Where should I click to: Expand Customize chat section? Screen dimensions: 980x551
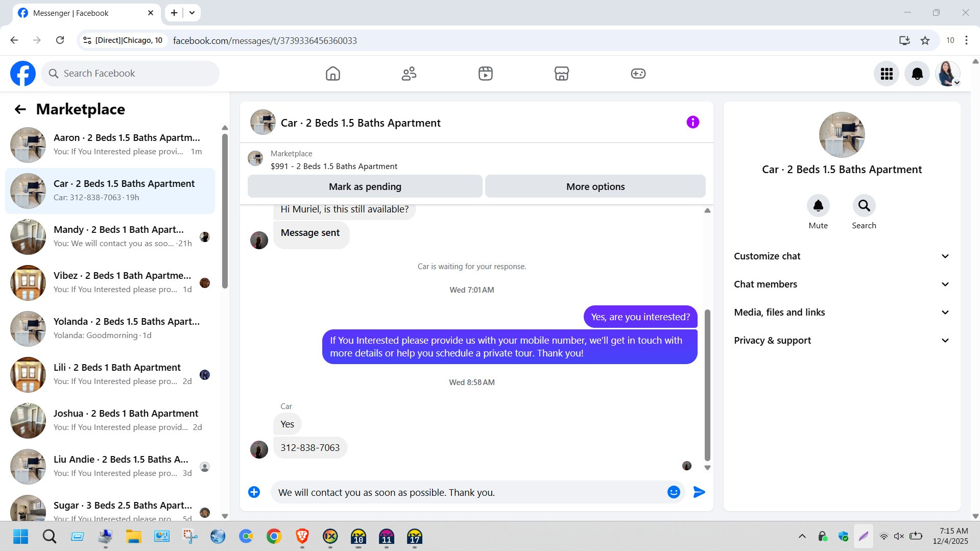pos(842,256)
